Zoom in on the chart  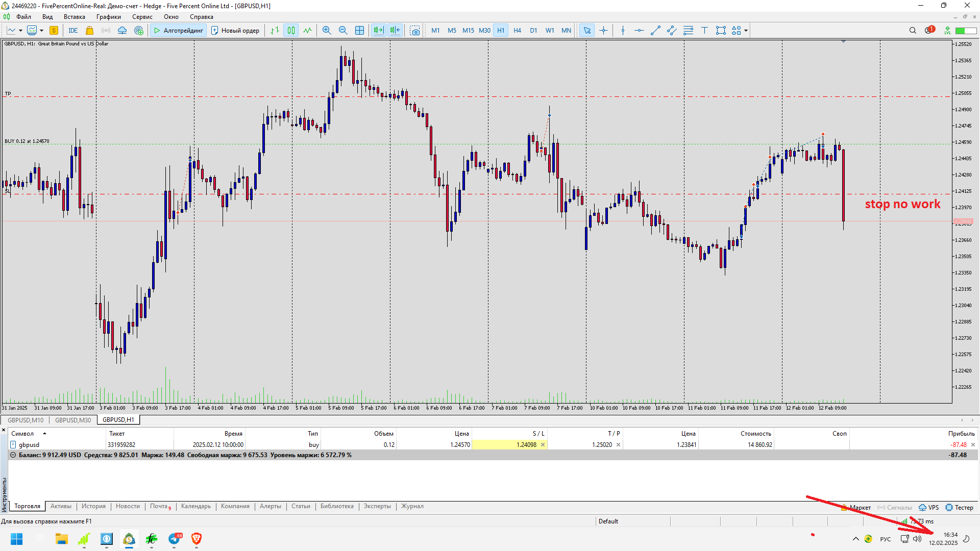327,31
